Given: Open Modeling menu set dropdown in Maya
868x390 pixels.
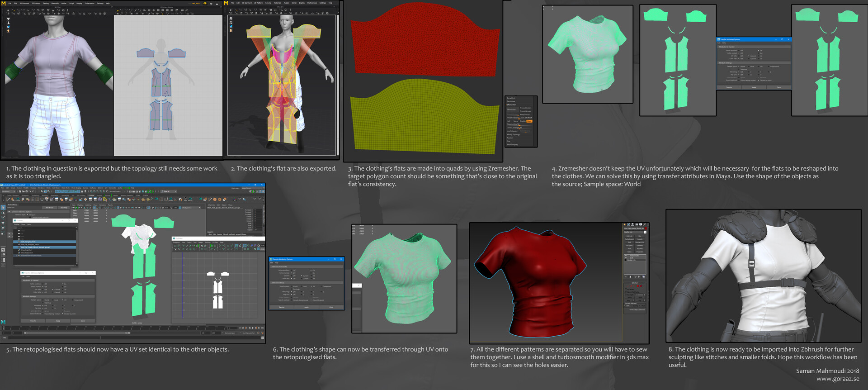Looking at the screenshot, I should [9, 191].
